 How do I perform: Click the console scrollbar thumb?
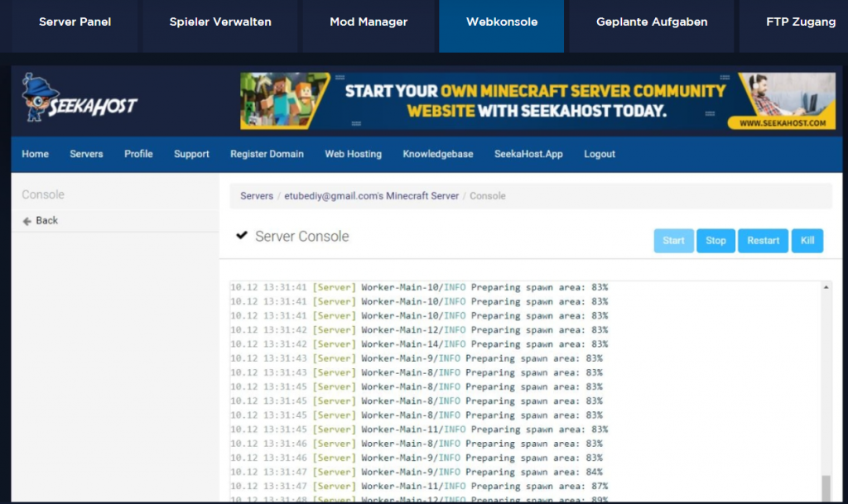point(826,487)
